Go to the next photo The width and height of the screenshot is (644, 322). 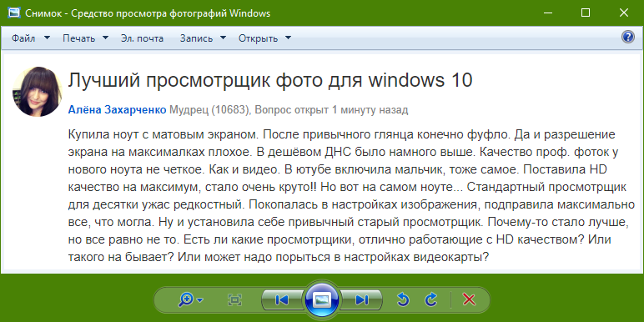tap(361, 300)
